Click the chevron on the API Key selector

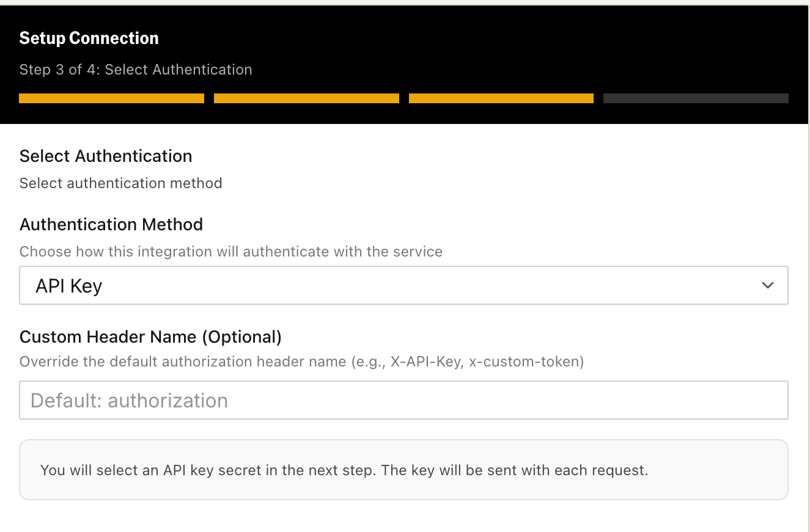pyautogui.click(x=767, y=285)
